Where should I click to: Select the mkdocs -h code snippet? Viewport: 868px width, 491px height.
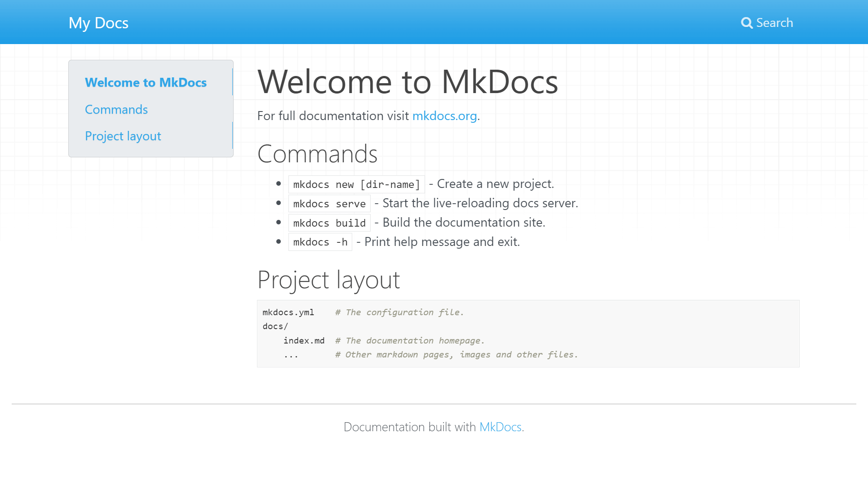click(x=320, y=242)
